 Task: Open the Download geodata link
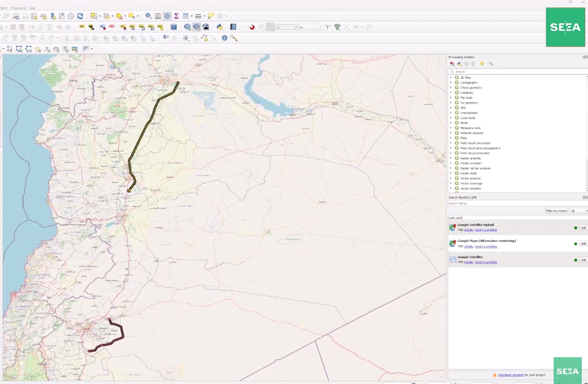click(x=510, y=375)
